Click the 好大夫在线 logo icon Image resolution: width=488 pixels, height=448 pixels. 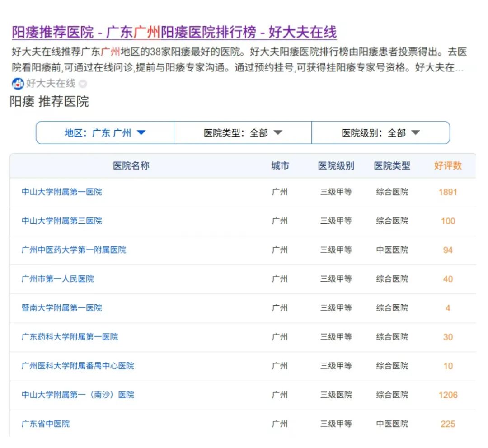click(18, 84)
